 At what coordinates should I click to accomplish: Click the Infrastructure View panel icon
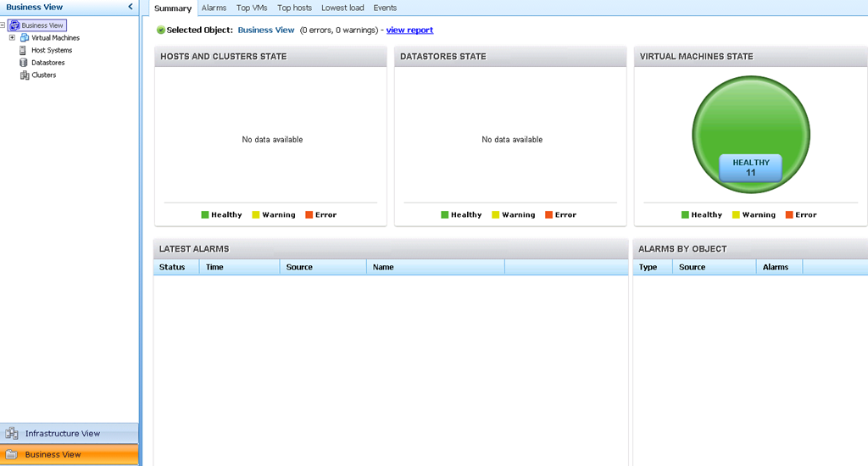(x=12, y=434)
